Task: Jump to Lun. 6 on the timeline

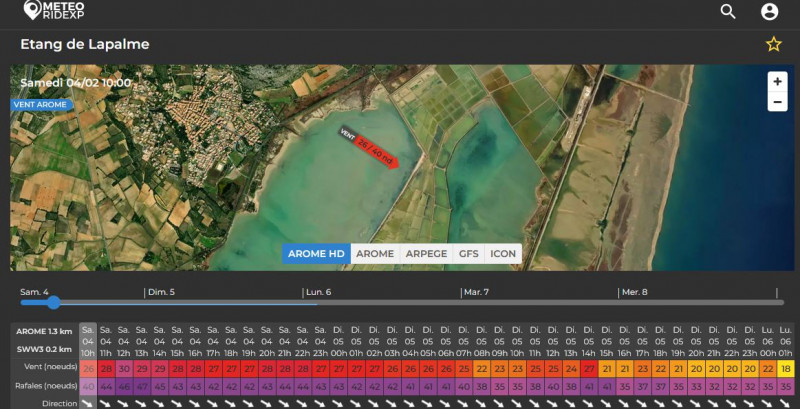Action: (x=318, y=292)
